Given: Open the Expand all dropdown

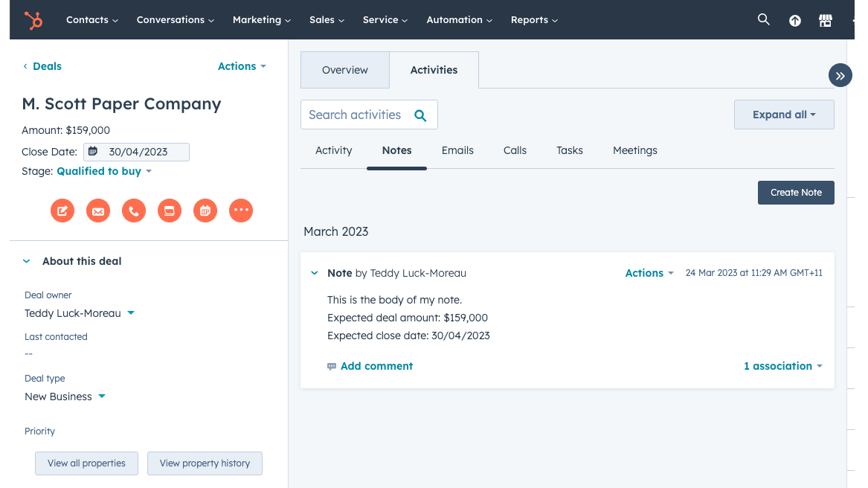Looking at the screenshot, I should [784, 114].
